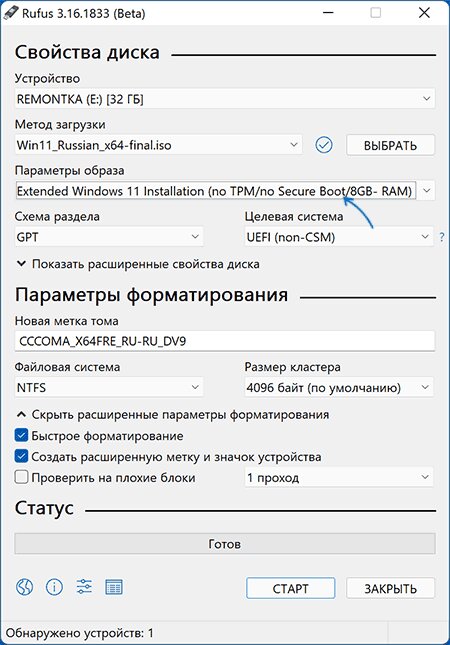The width and height of the screenshot is (450, 645).
Task: Collapse Скрыть расширенные параметры форматирования
Action: point(173,415)
